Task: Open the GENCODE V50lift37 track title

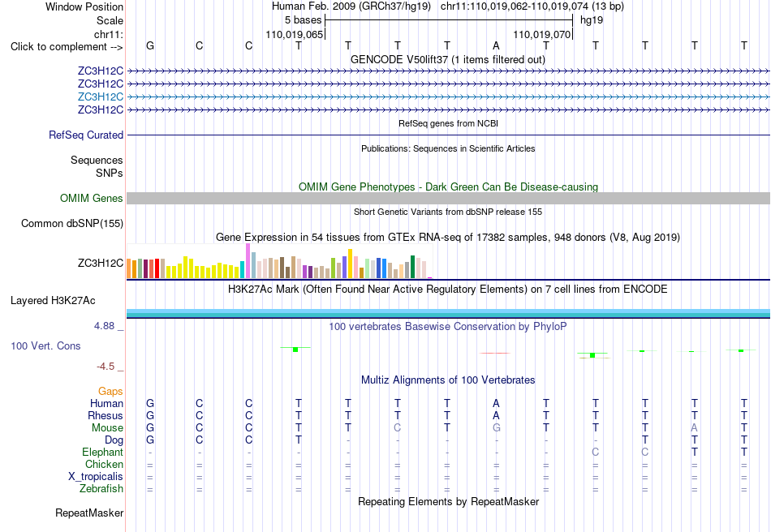Action: click(x=448, y=60)
